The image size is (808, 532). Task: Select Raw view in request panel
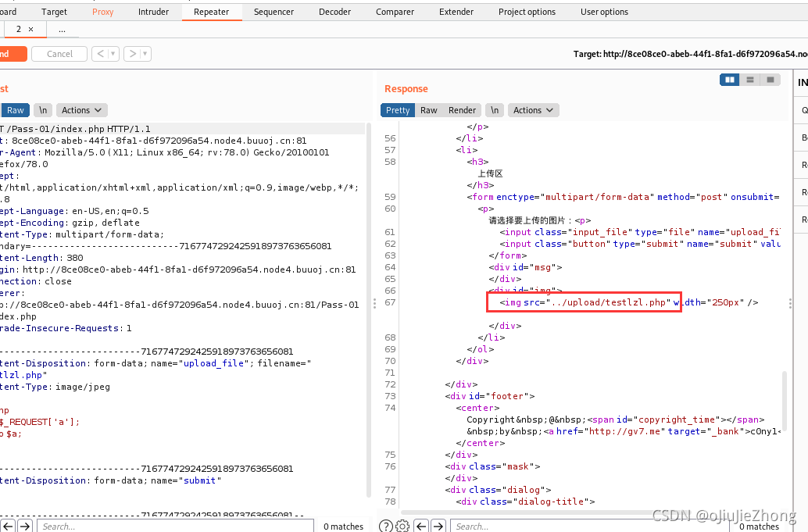[15, 110]
